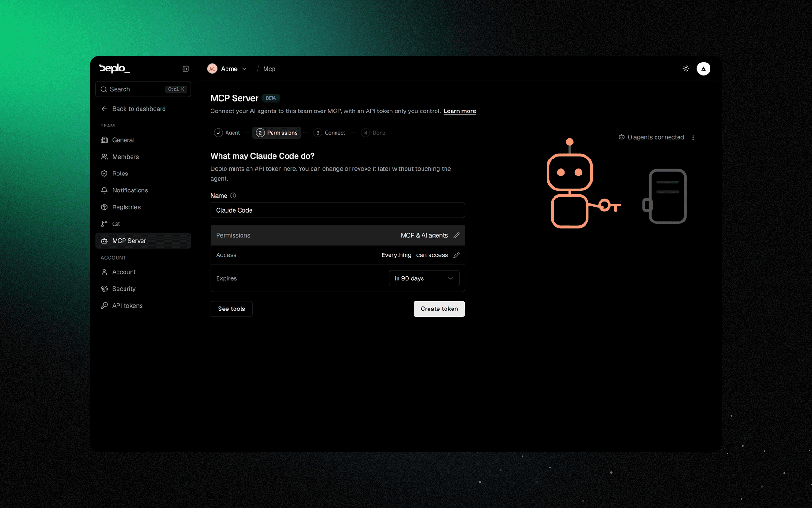Click the '0 agents connected' status
The width and height of the screenshot is (812, 508).
pos(651,137)
